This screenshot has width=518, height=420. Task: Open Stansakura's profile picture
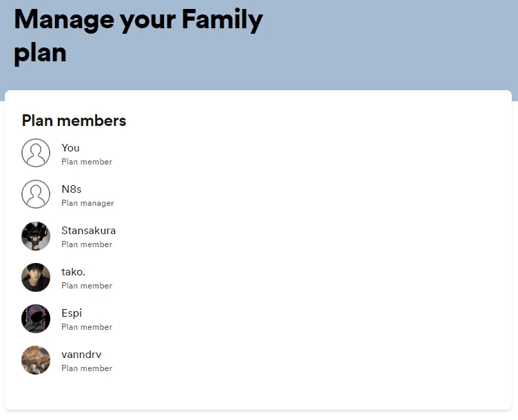click(x=36, y=236)
